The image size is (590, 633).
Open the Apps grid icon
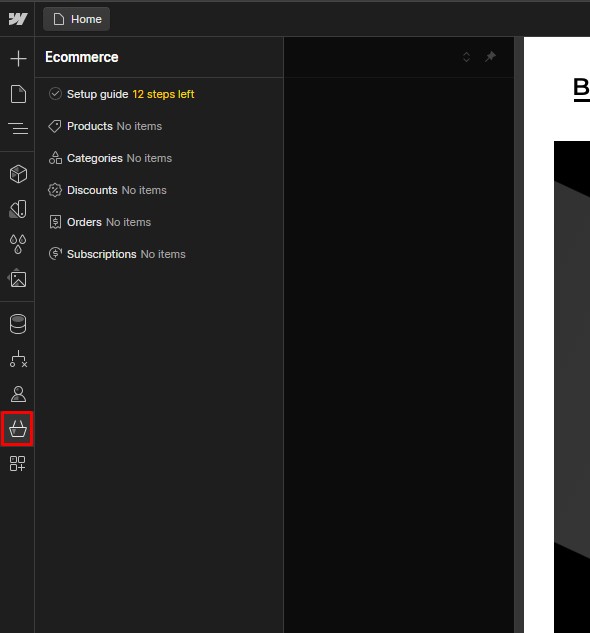tap(18, 463)
